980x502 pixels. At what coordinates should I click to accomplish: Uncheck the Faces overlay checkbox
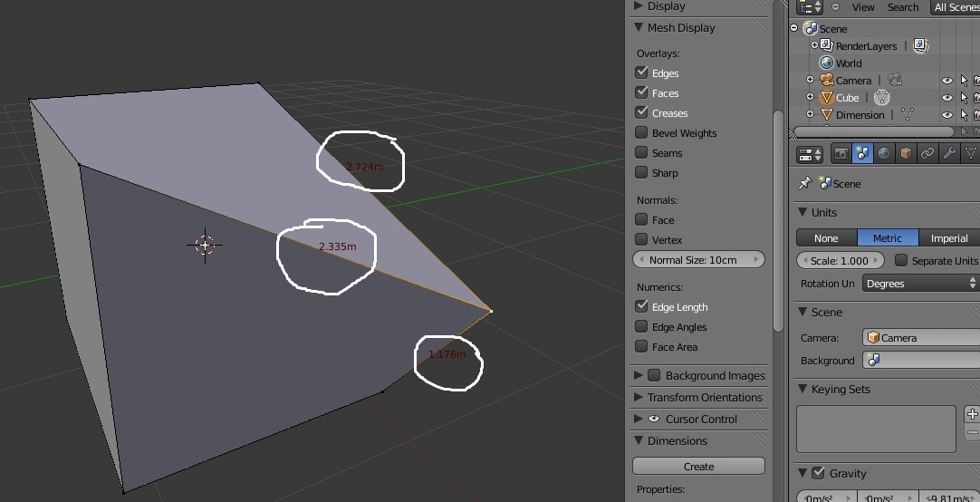(641, 92)
